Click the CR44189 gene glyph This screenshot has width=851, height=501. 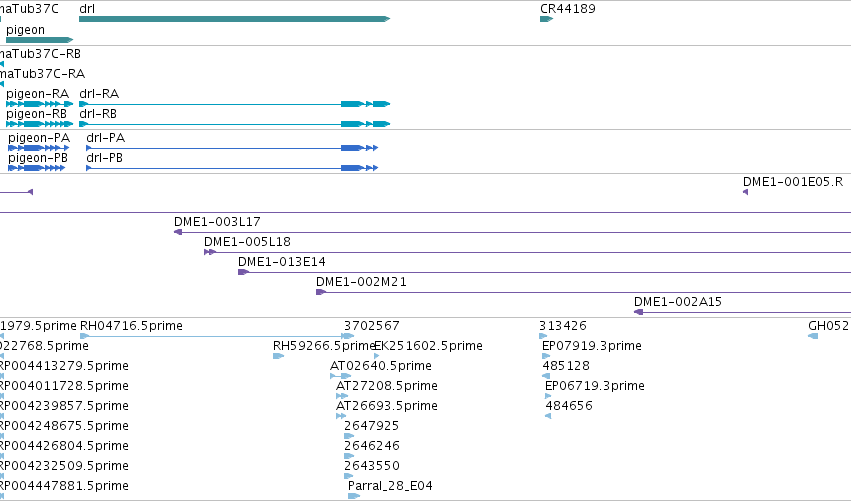point(546,19)
